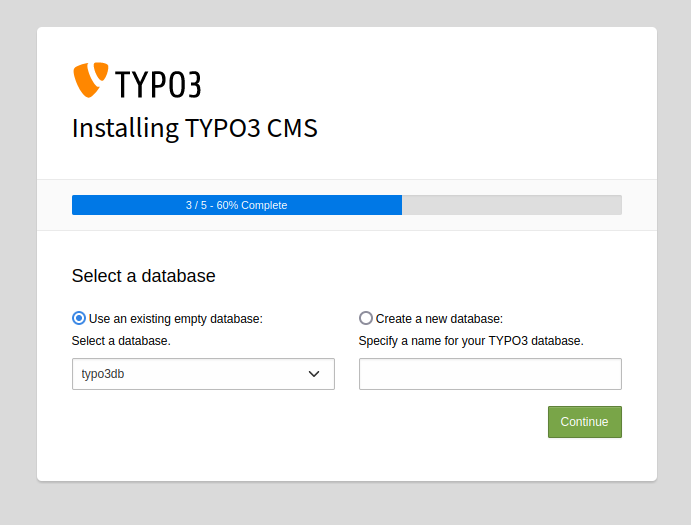Screen dimensions: 691x525
Task: Click the "Create a new database:" label text
Action: click(x=439, y=319)
